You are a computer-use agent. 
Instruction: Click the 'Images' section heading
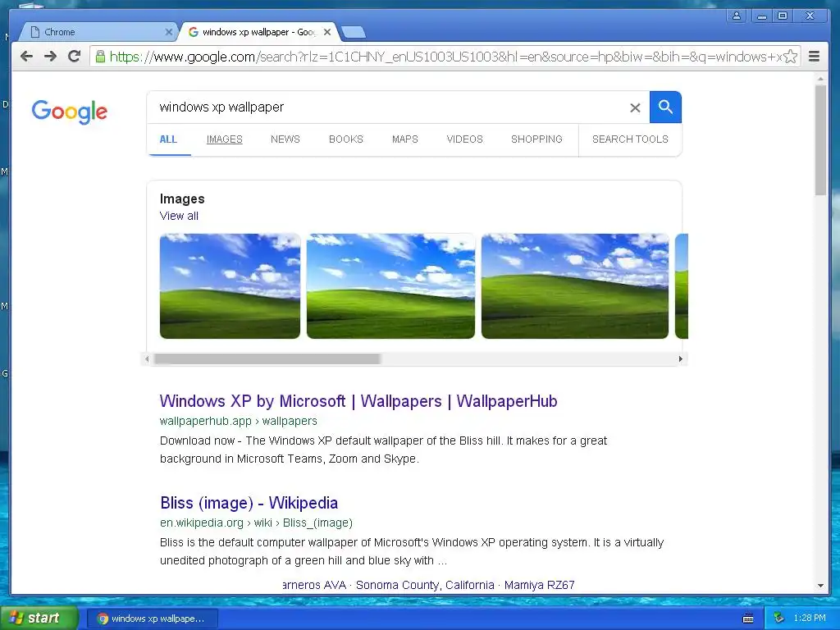point(182,199)
